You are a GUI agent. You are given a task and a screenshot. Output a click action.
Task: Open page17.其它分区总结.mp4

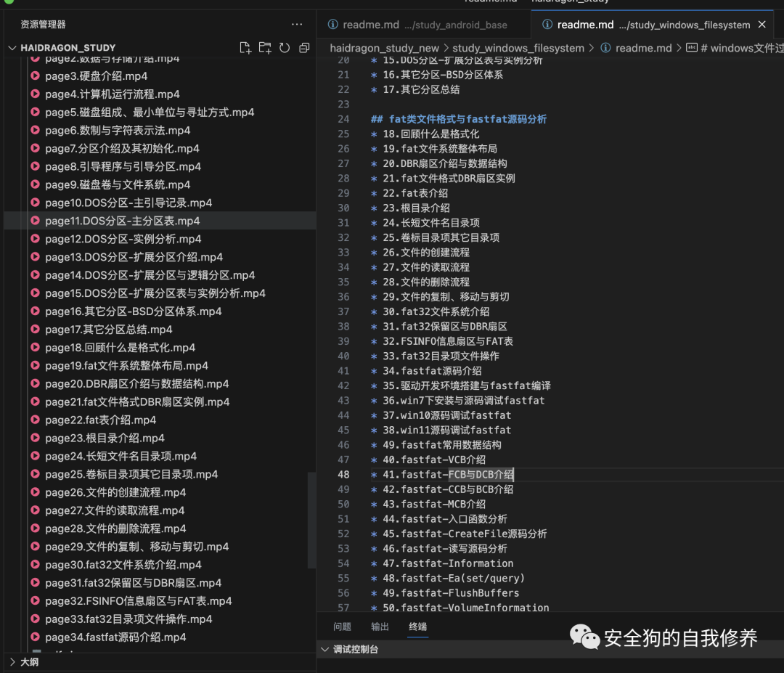[108, 330]
